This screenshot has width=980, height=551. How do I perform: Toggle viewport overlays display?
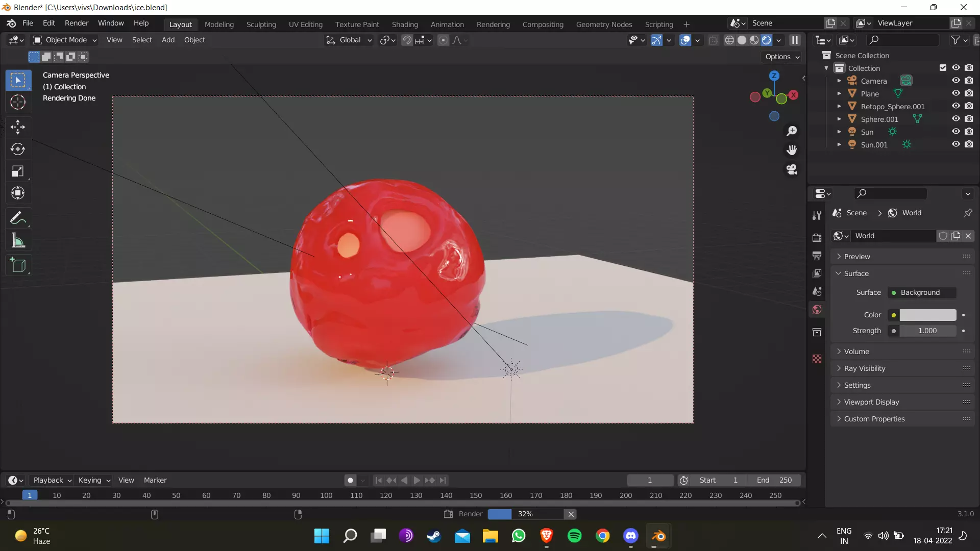pyautogui.click(x=685, y=40)
